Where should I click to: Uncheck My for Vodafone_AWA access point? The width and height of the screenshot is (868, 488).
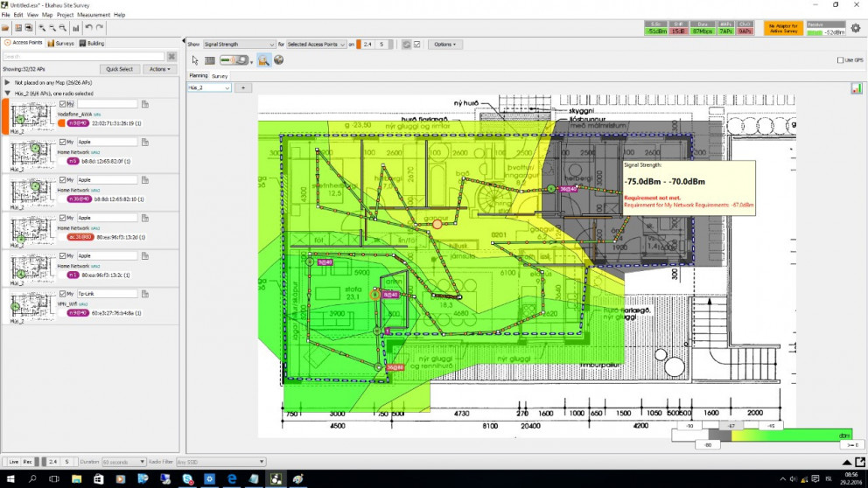click(x=62, y=104)
